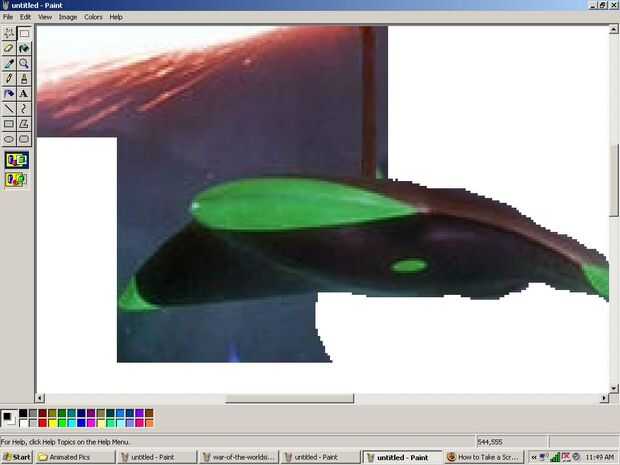
Task: Select the Brush tool
Action: click(24, 78)
